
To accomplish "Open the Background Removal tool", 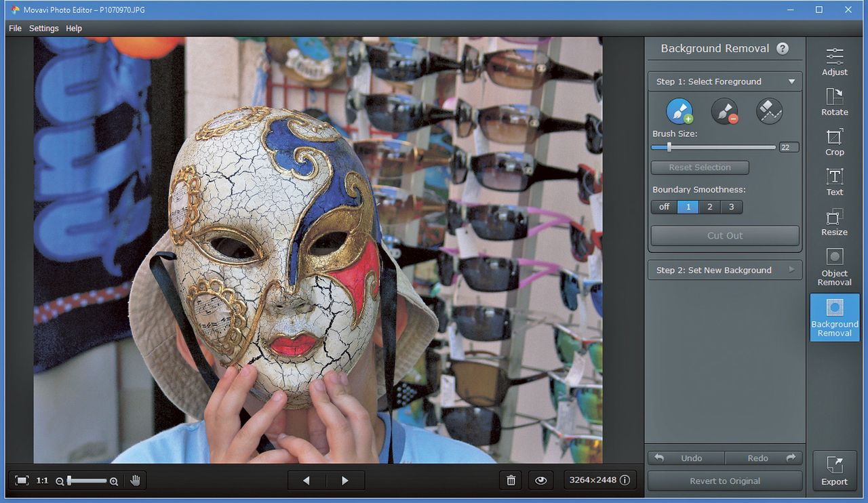I will point(835,317).
